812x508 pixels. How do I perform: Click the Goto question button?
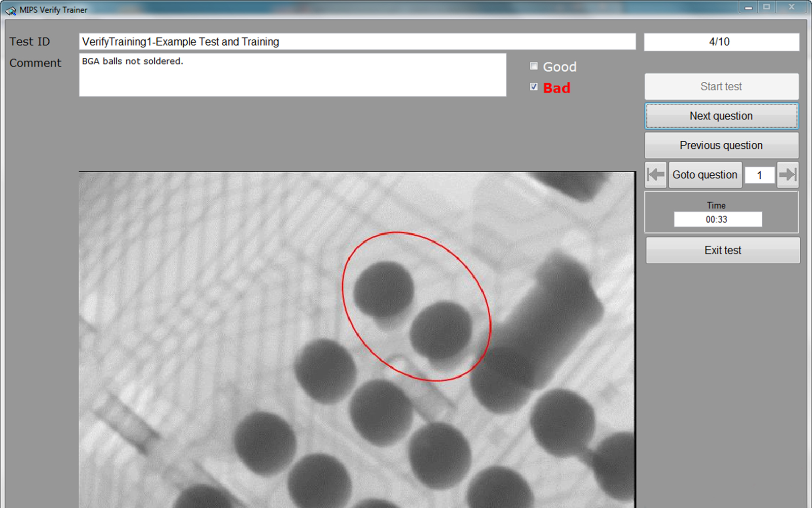point(705,175)
